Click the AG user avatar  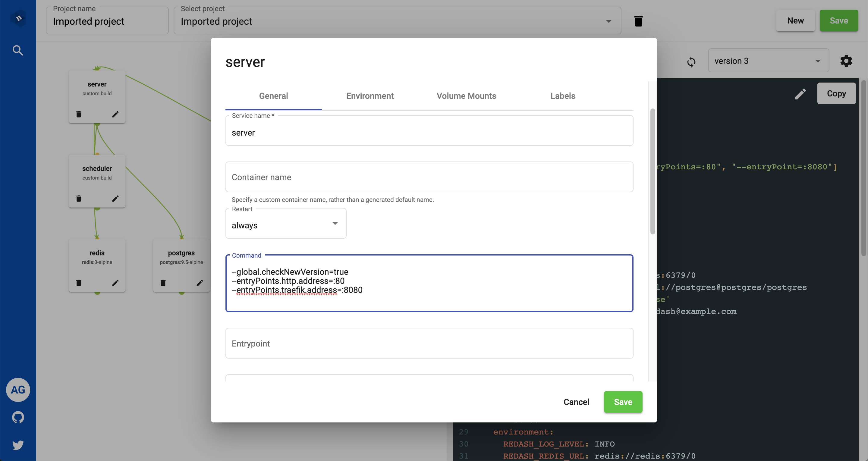[x=18, y=390]
